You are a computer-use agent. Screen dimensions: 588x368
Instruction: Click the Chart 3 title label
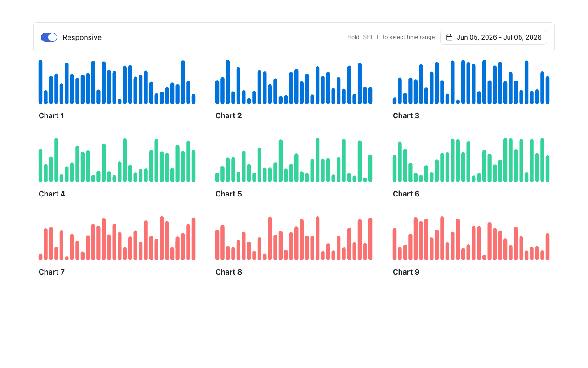[406, 115]
